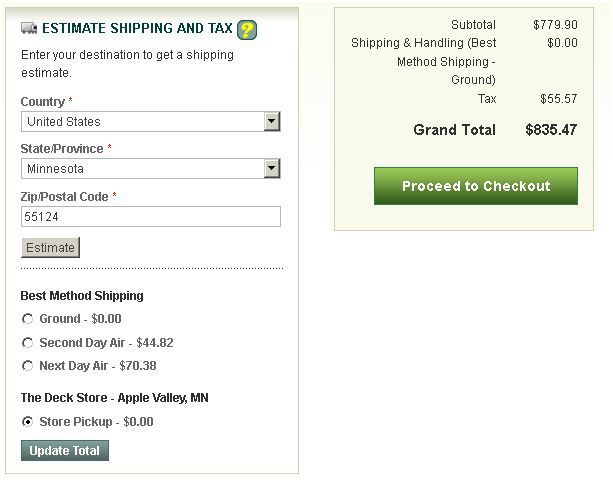Click the Tax amount $55.57
The height and width of the screenshot is (482, 613).
point(559,99)
